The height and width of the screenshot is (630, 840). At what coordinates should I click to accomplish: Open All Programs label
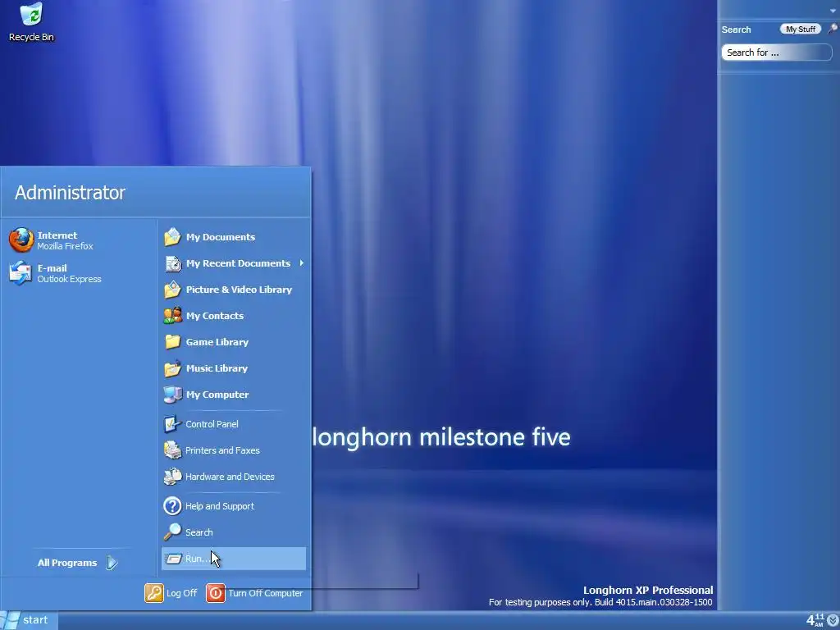pos(67,563)
